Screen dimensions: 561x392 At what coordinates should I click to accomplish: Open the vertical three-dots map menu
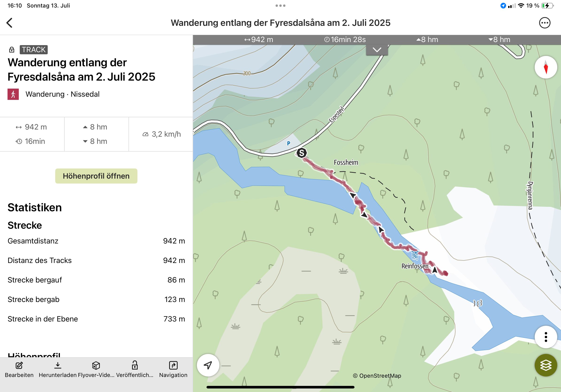545,337
